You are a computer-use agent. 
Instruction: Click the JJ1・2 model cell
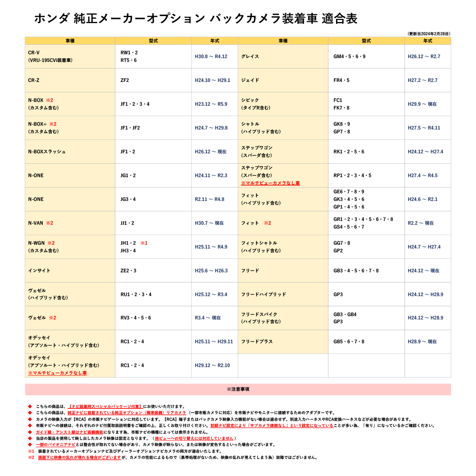[153, 223]
